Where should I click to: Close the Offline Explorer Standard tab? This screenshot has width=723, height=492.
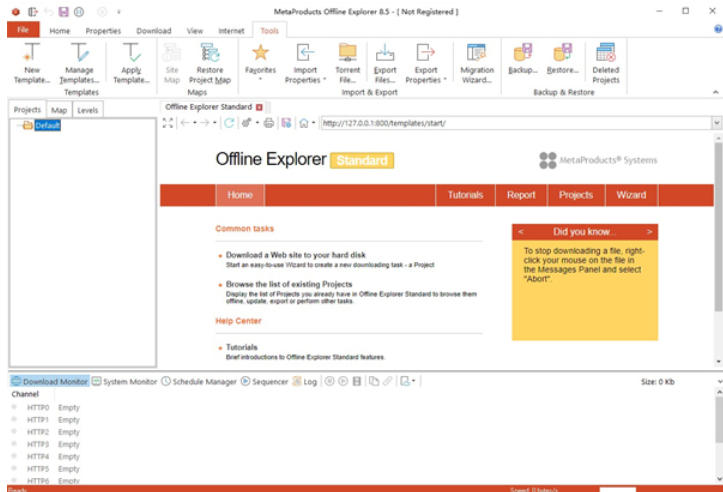[x=259, y=107]
